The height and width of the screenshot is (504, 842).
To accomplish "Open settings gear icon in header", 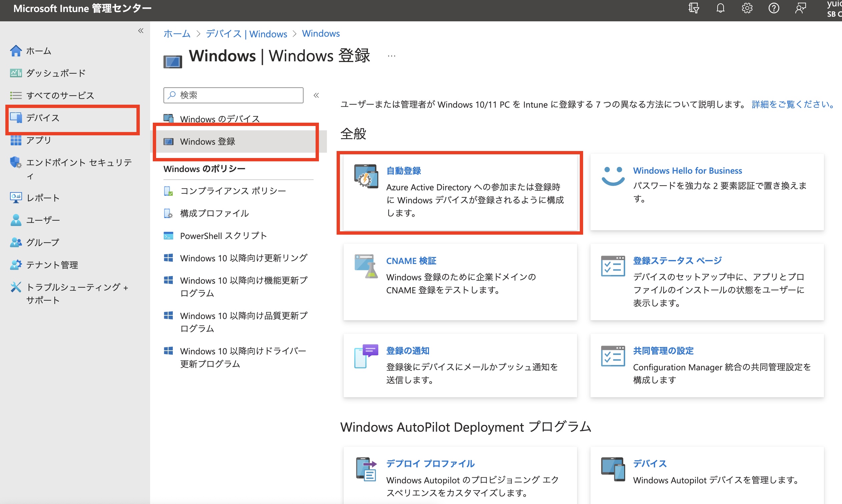I will pyautogui.click(x=747, y=8).
